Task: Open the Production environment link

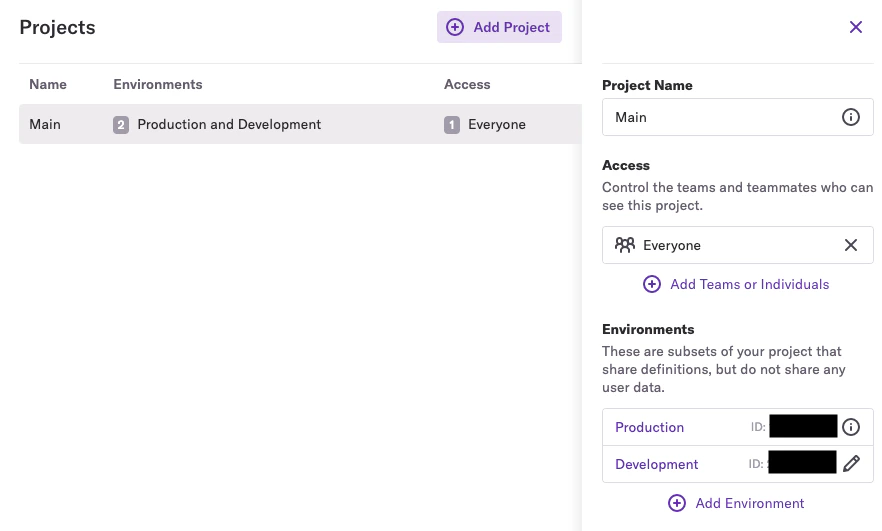Action: (x=649, y=427)
